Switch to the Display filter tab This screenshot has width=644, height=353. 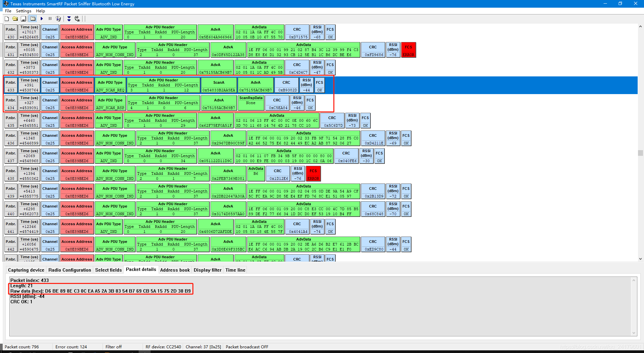tap(207, 270)
